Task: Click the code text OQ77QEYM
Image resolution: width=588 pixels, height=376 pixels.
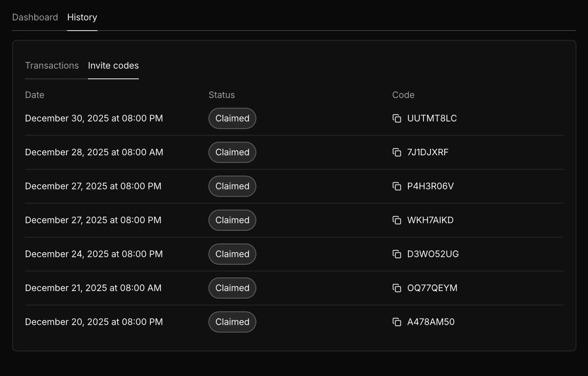Action: click(433, 288)
